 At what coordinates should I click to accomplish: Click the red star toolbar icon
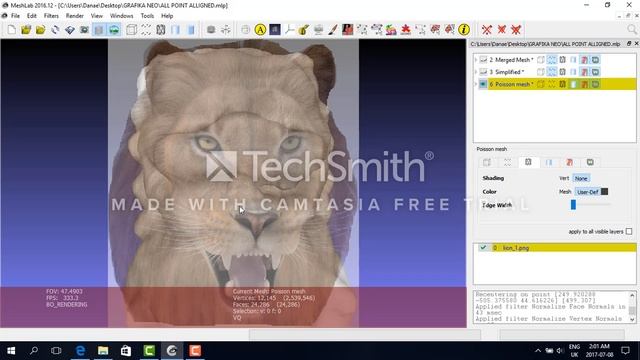pyautogui.click(x=406, y=30)
